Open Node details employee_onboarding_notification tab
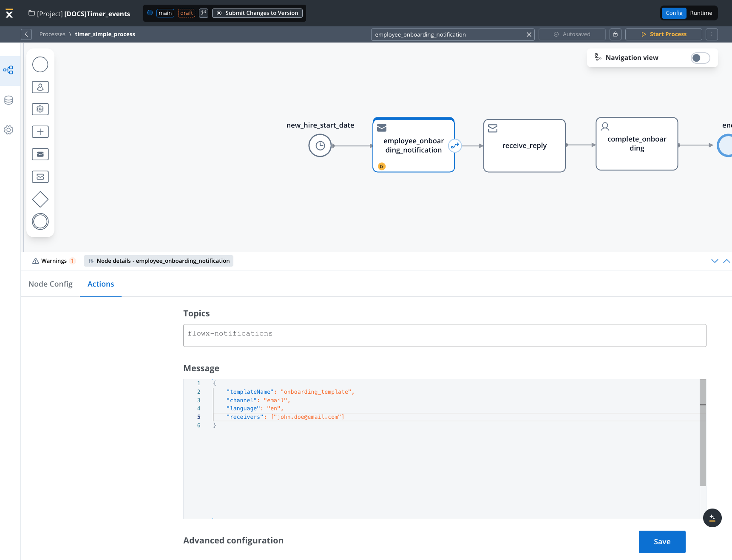The height and width of the screenshot is (560, 732). point(159,261)
